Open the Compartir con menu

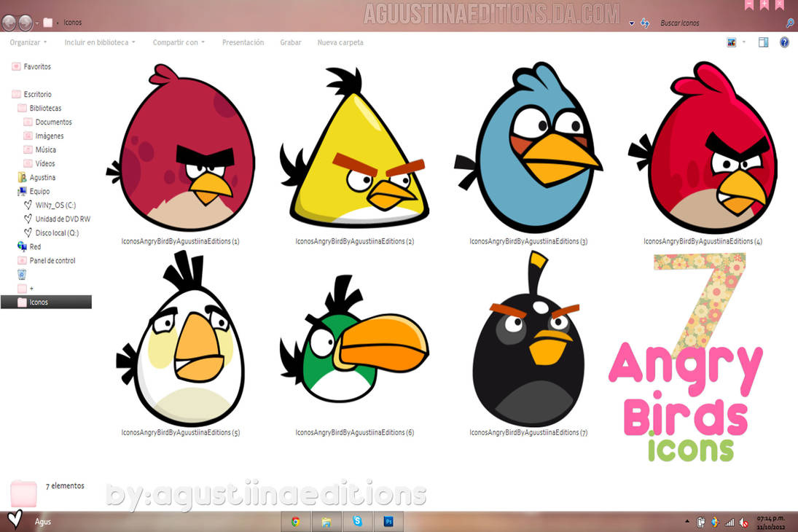178,42
